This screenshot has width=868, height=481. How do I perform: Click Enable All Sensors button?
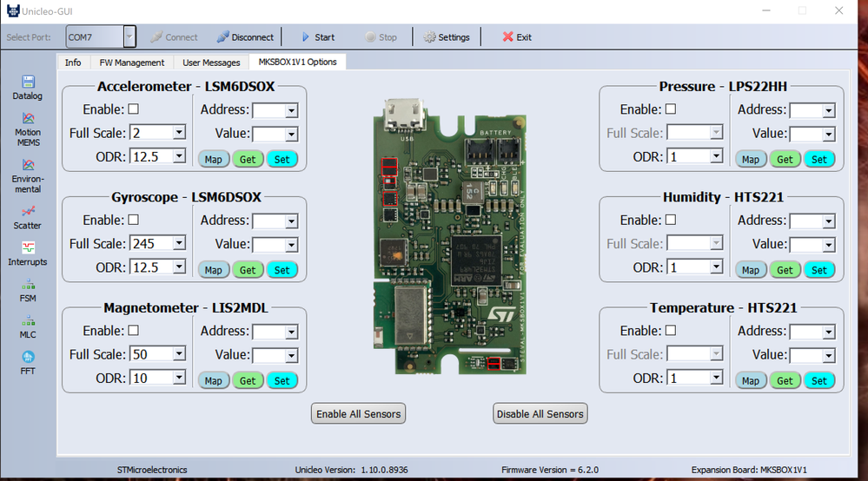point(358,413)
